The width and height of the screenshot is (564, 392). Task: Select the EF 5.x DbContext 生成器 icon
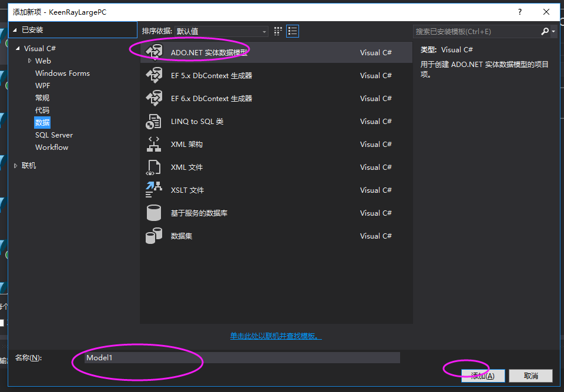coord(154,75)
